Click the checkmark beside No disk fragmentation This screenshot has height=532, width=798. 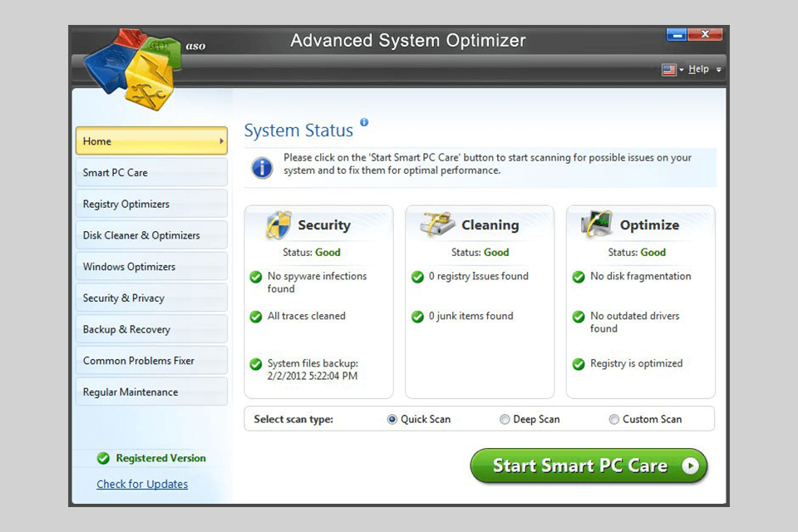coord(579,277)
